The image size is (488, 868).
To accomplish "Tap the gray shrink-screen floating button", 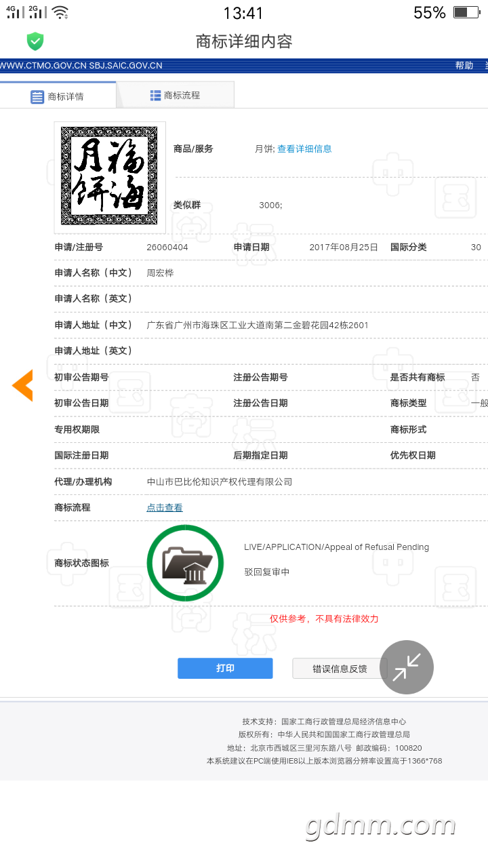I will pyautogui.click(x=407, y=667).
